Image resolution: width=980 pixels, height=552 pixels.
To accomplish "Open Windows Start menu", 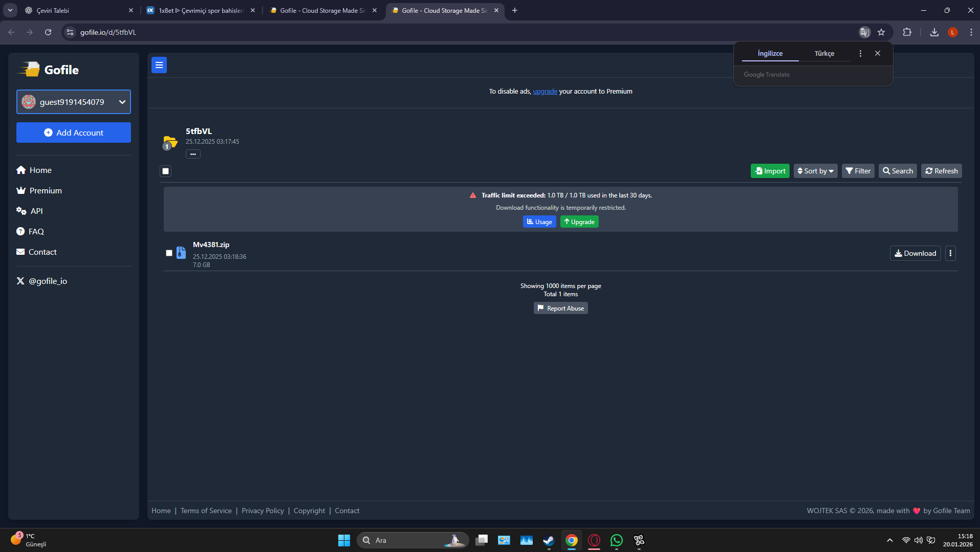I will point(344,540).
